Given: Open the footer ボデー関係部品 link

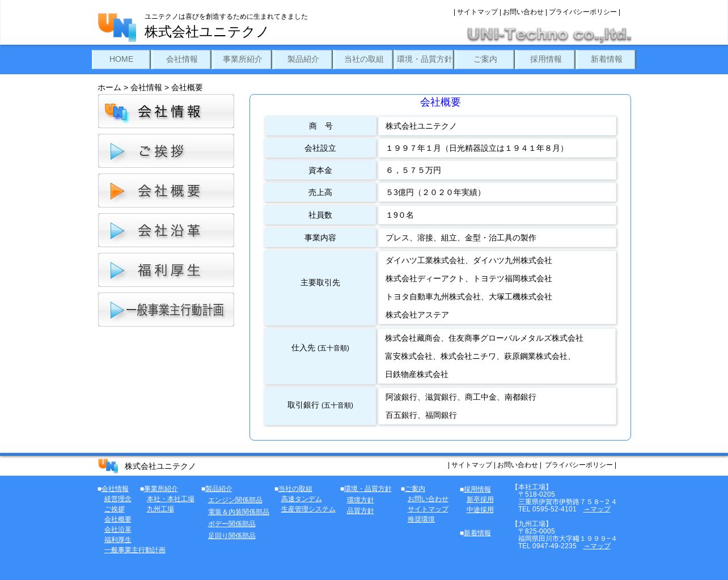Looking at the screenshot, I should [x=232, y=524].
